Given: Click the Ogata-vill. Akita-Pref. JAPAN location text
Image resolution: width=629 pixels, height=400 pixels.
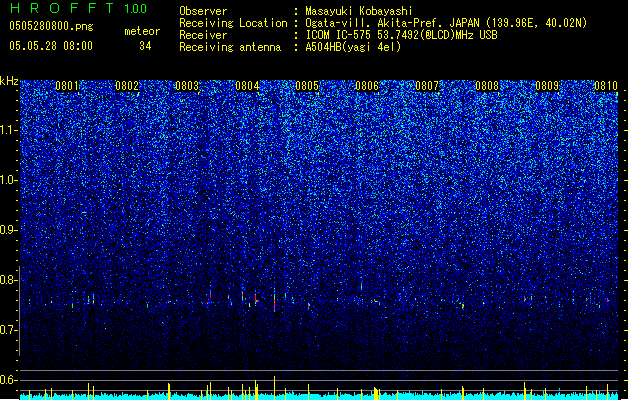Looking at the screenshot, I should [x=446, y=23].
